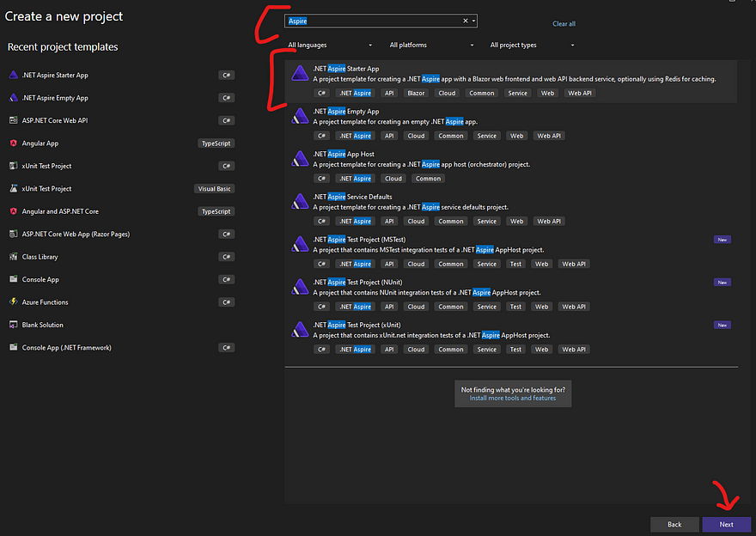Open the All platforms filter dropdown
Screen dimensions: 756x536
431,45
